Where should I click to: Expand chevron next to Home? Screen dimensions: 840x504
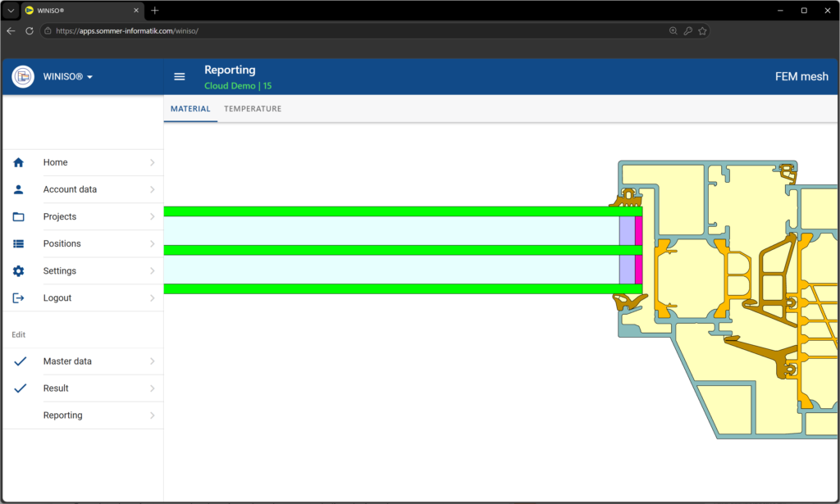point(152,162)
